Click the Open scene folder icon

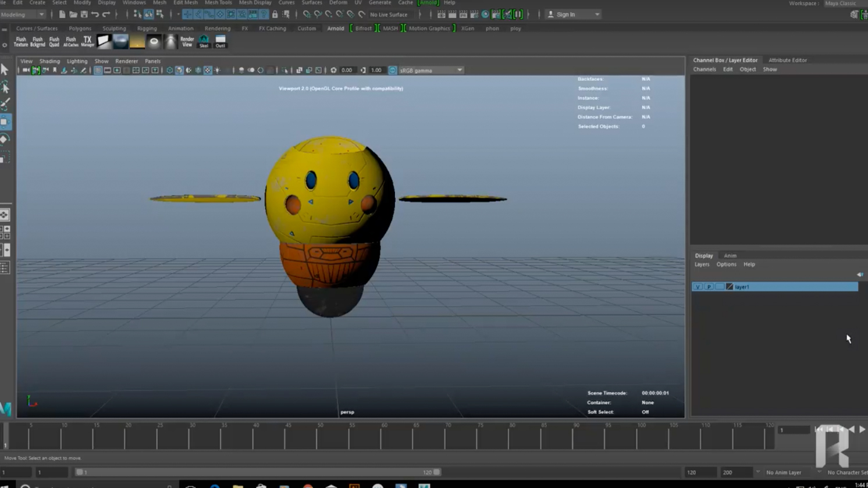[x=73, y=15]
